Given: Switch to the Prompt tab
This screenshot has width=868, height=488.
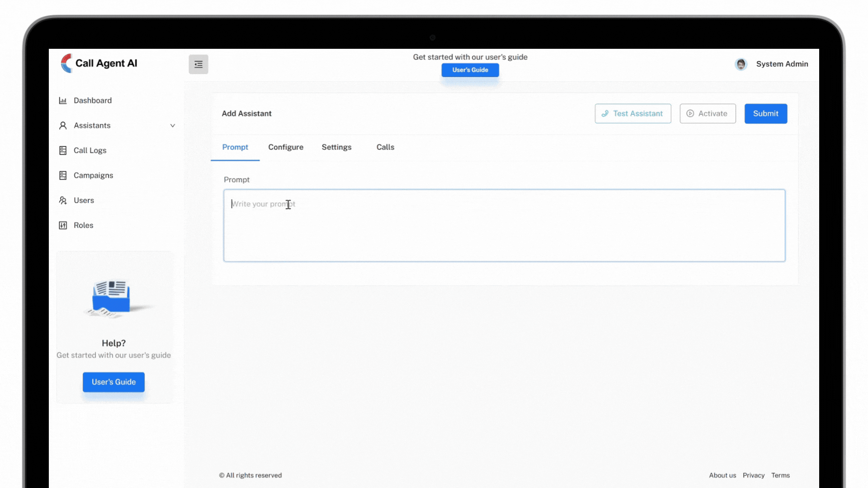Looking at the screenshot, I should 235,147.
